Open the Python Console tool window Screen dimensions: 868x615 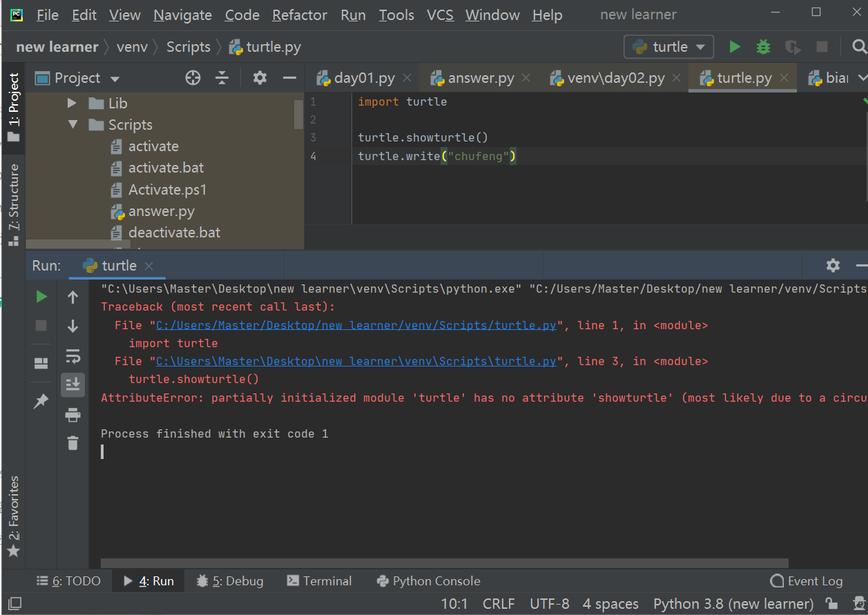tap(428, 580)
